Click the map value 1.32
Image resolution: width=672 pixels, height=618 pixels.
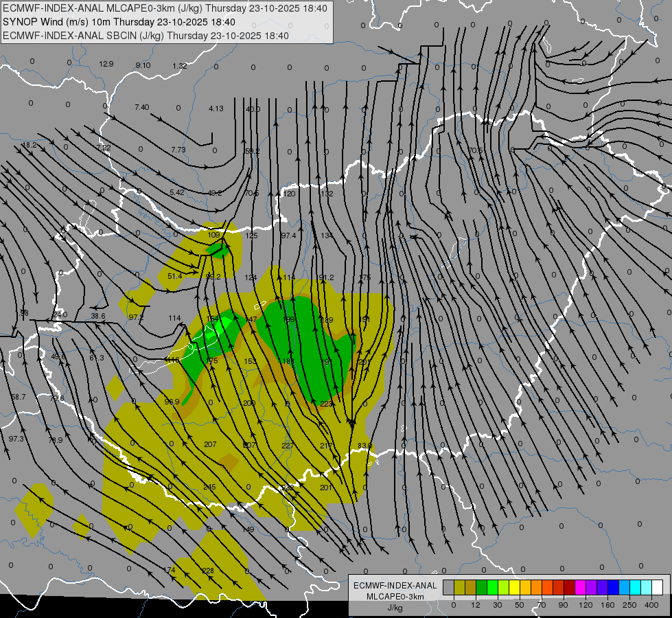tap(180, 66)
